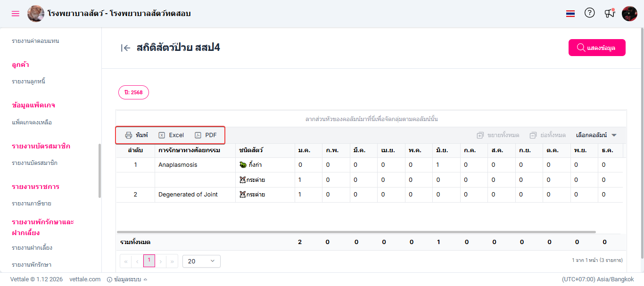Image resolution: width=644 pixels, height=286 pixels.
Task: Open the vettale.com footer link
Action: point(85,279)
